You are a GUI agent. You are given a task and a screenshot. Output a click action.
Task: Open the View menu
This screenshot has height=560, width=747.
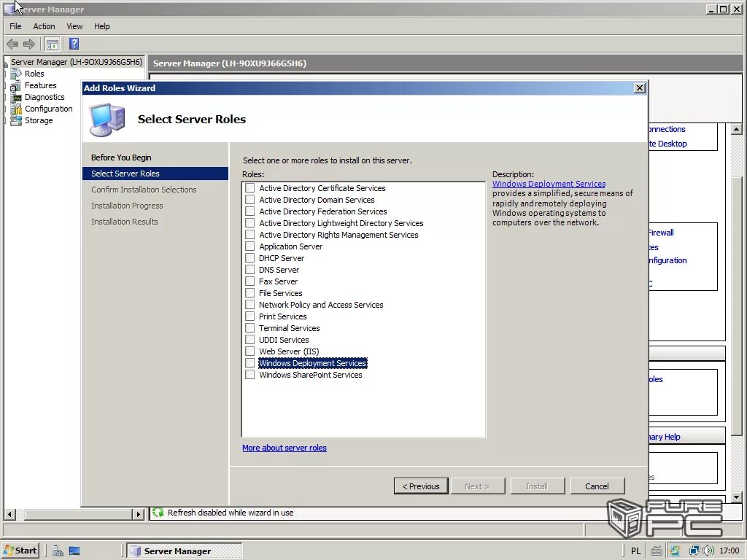pos(74,26)
